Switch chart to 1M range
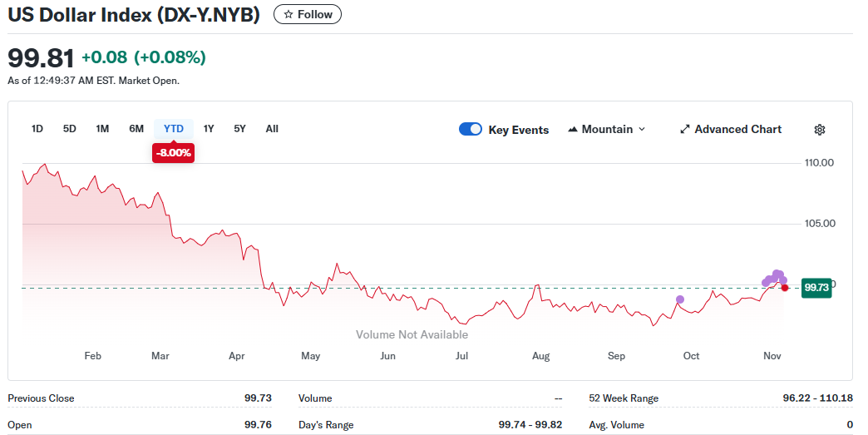Image resolution: width=868 pixels, height=435 pixels. click(x=102, y=129)
